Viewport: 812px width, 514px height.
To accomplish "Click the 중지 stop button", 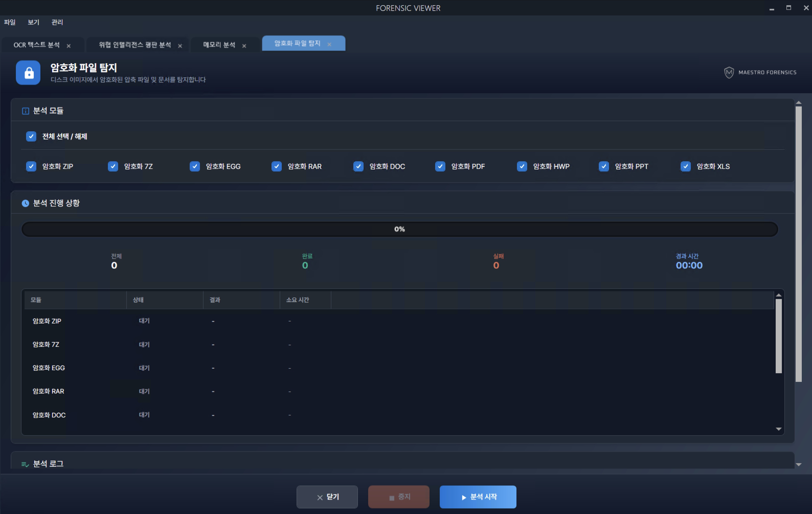I will 399,497.
